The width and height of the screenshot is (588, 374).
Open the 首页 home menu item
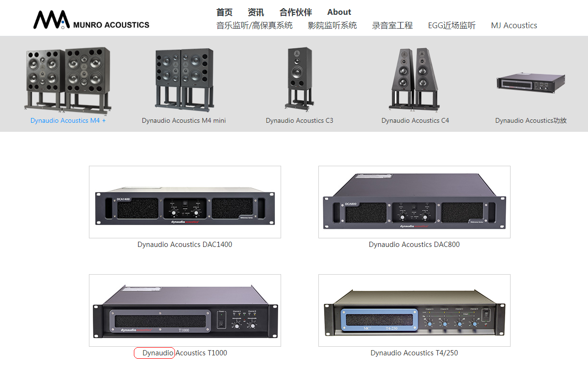point(224,12)
